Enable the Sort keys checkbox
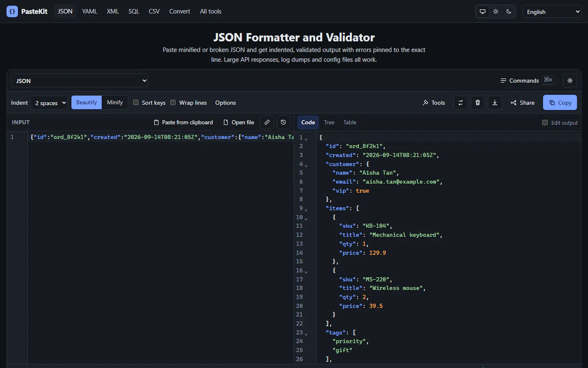Viewport: 588px width, 368px height. [136, 103]
